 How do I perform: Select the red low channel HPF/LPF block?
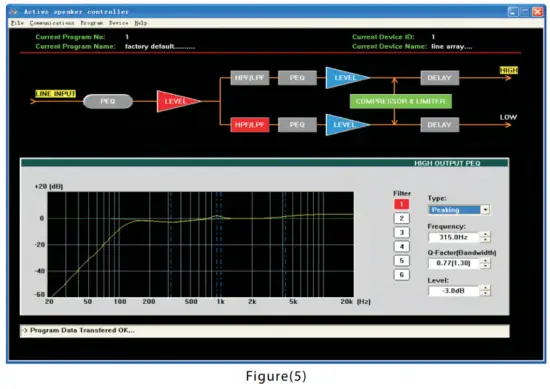(x=250, y=125)
